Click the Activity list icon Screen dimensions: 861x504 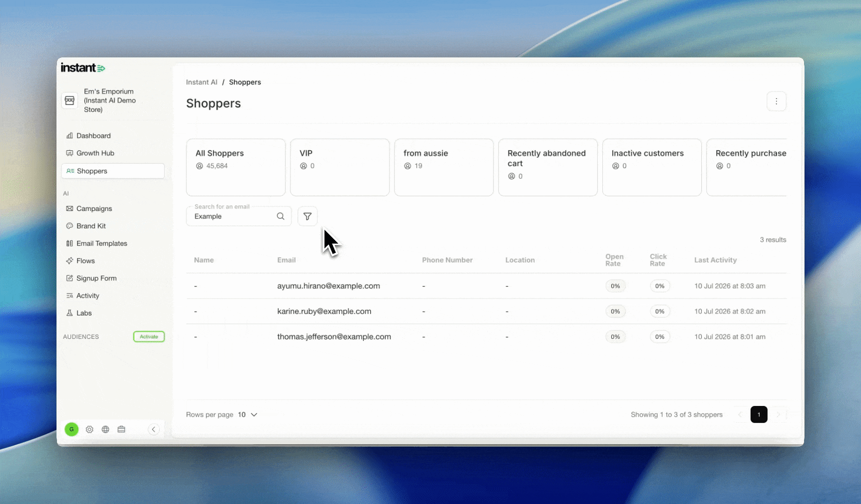point(70,296)
